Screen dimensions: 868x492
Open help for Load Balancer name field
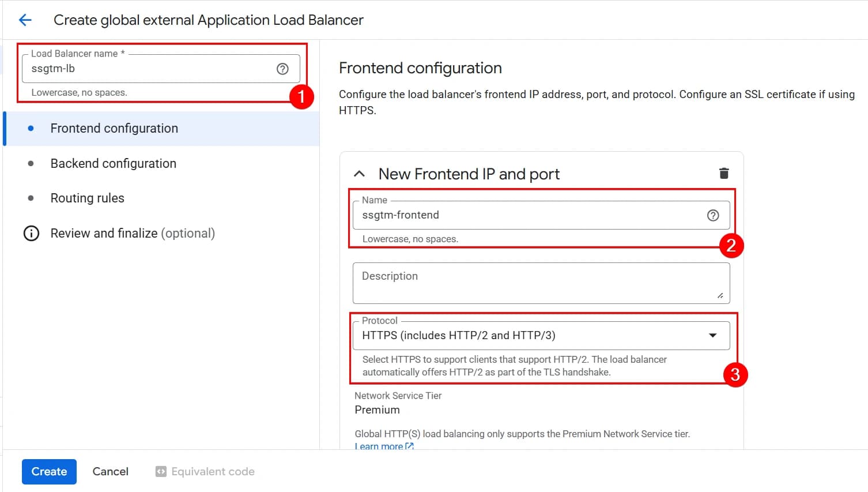click(282, 69)
